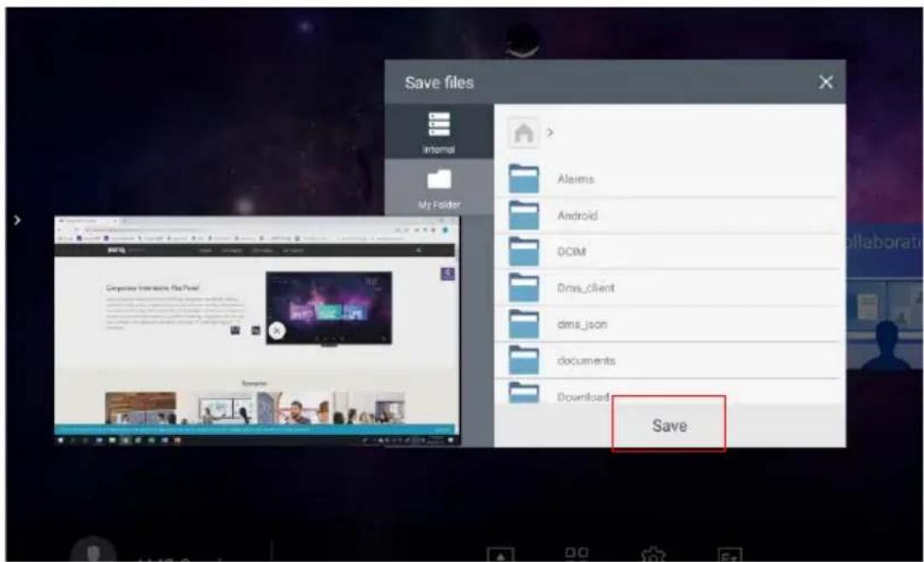Open the documents folder icon

click(524, 361)
